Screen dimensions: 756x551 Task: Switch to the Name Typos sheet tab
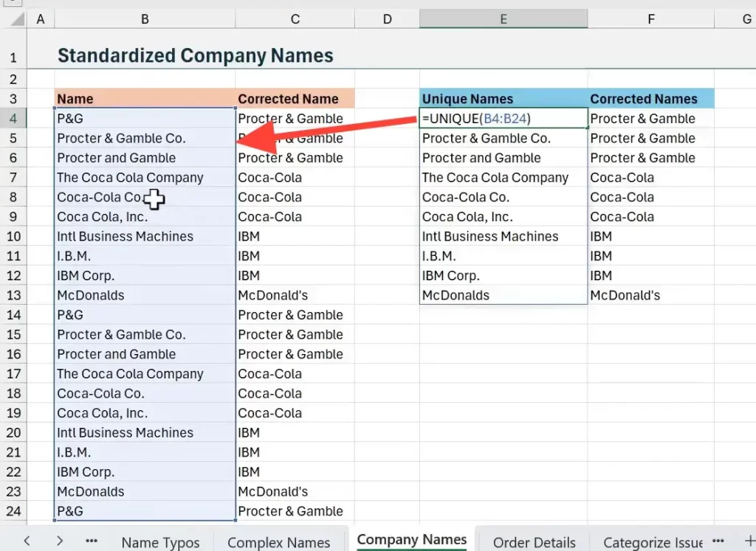point(160,542)
